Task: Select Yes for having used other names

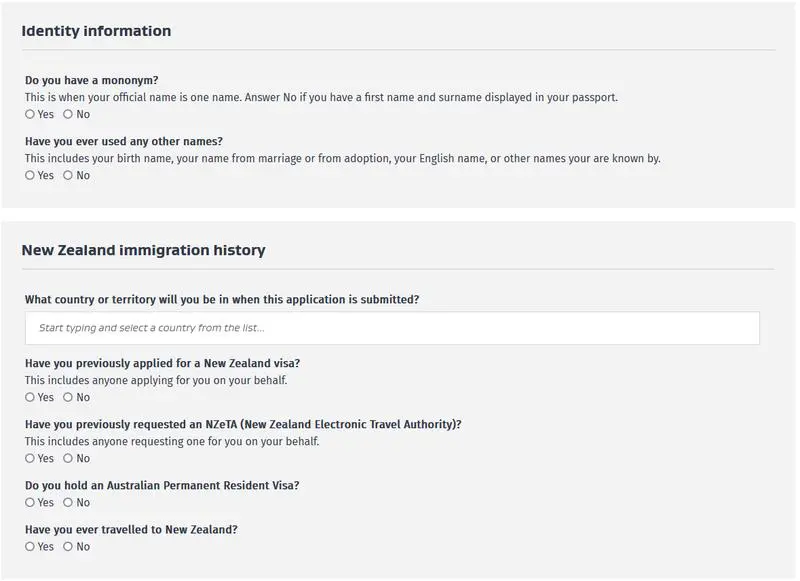Action: [x=30, y=175]
